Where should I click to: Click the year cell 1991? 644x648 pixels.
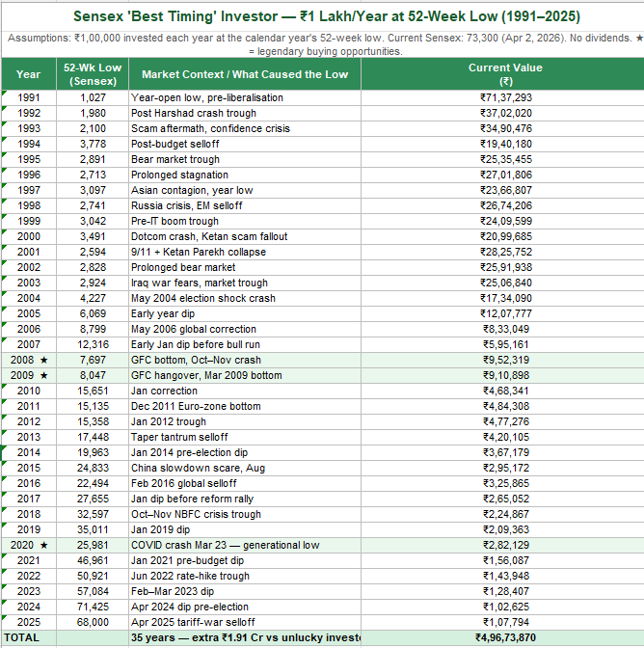29,97
